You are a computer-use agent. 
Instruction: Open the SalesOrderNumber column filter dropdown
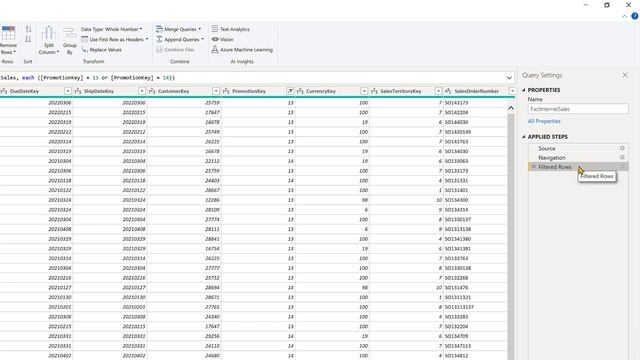[512, 91]
